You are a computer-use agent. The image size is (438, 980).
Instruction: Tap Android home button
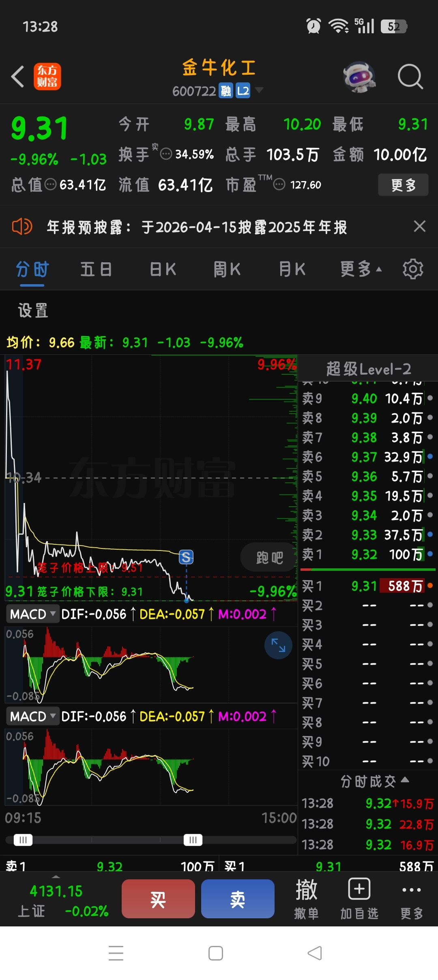point(215,953)
